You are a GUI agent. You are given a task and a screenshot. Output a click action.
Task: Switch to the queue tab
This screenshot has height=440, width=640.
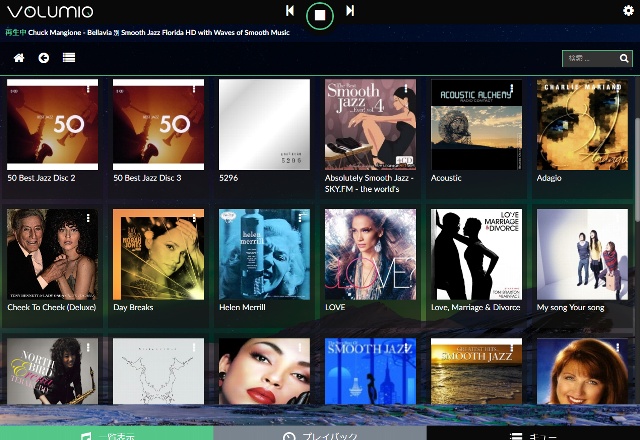coord(533,433)
